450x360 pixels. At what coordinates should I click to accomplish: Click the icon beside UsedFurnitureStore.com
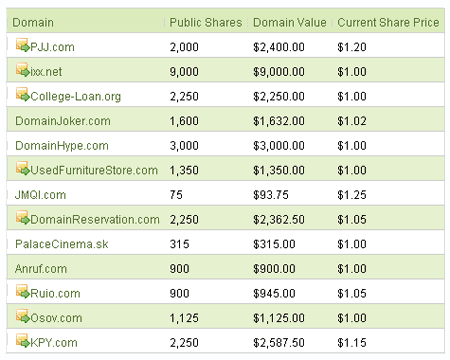click(23, 168)
